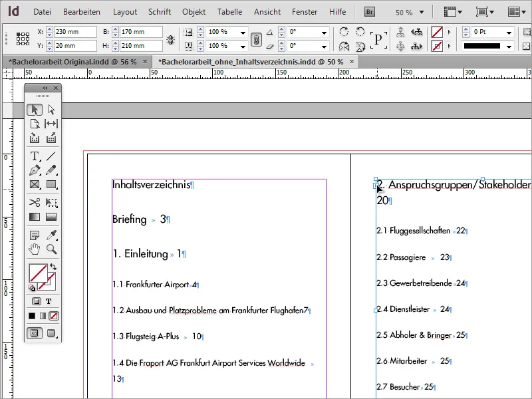The height and width of the screenshot is (399, 532).
Task: Switch to Bachelorarbeit_ohne_Inhaltsverzeichnis.indd tab
Action: 253,62
